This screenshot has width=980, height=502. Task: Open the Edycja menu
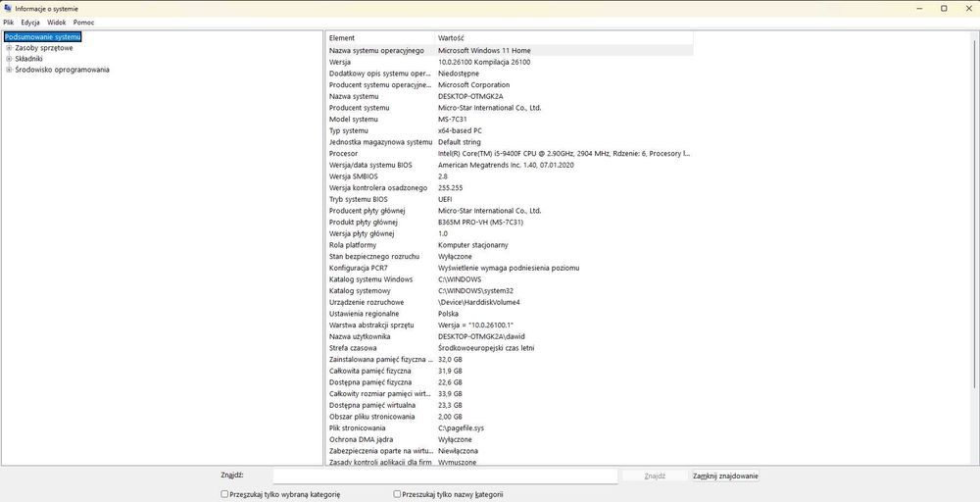[x=30, y=23]
